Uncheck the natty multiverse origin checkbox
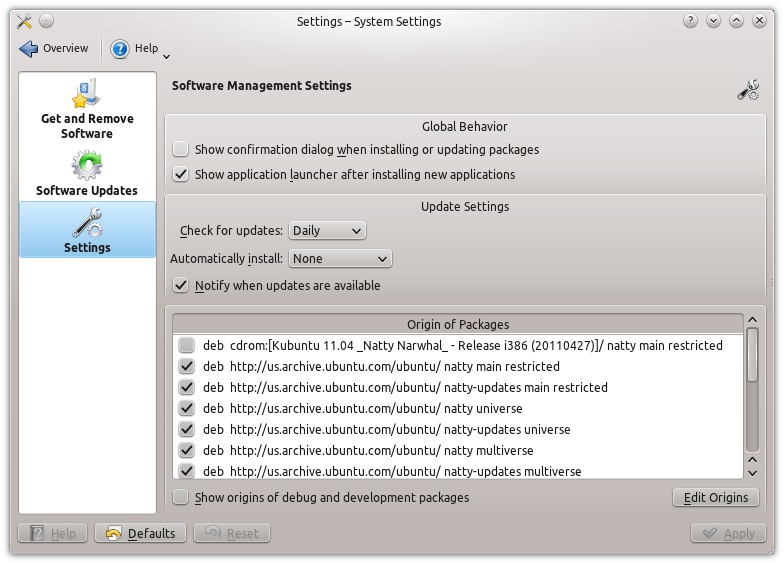Screen dimensions: 784x564 tap(186, 450)
